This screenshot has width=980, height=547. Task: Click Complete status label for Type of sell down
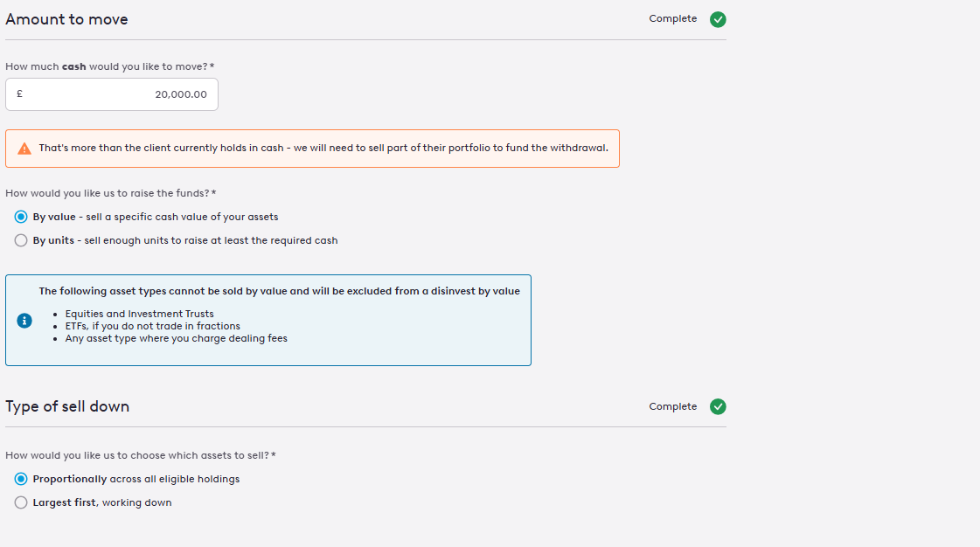(x=672, y=406)
